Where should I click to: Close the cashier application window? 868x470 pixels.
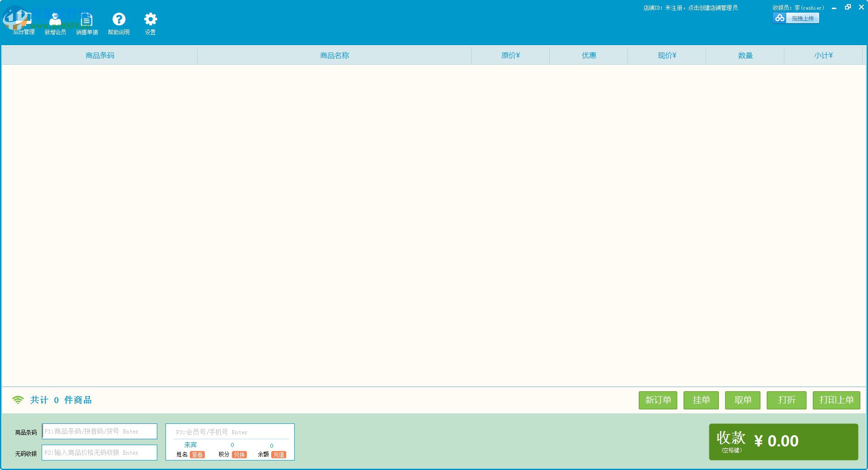click(861, 7)
